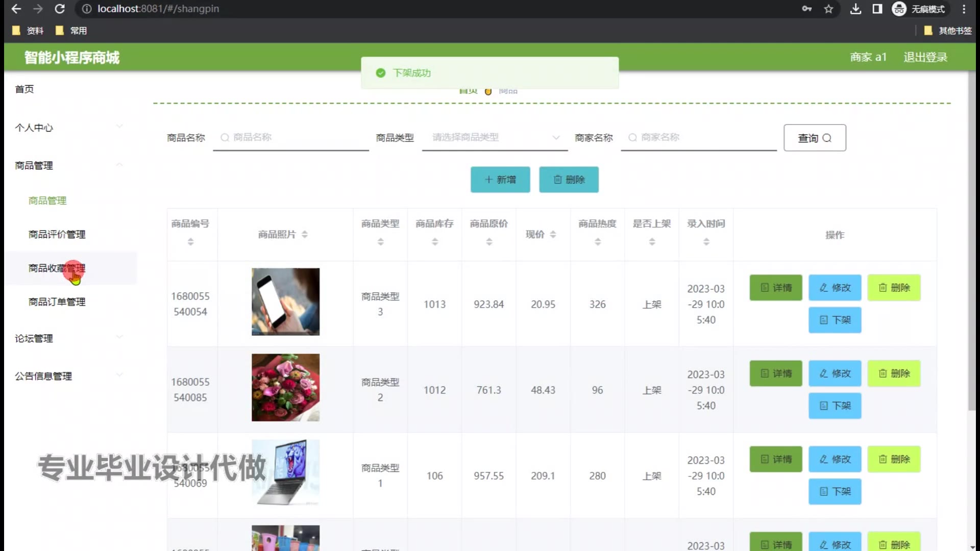The width and height of the screenshot is (980, 551).
Task: Click 删除 for product 1680055540085
Action: [894, 373]
